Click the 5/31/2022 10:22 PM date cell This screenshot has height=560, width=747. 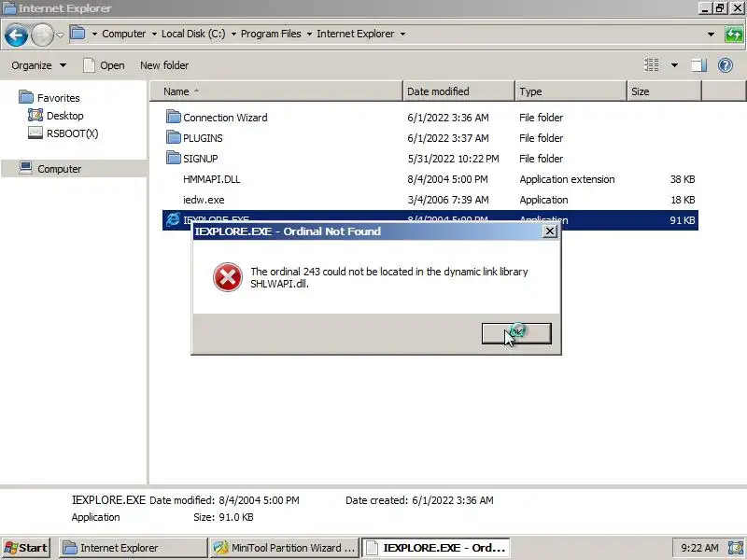point(453,159)
